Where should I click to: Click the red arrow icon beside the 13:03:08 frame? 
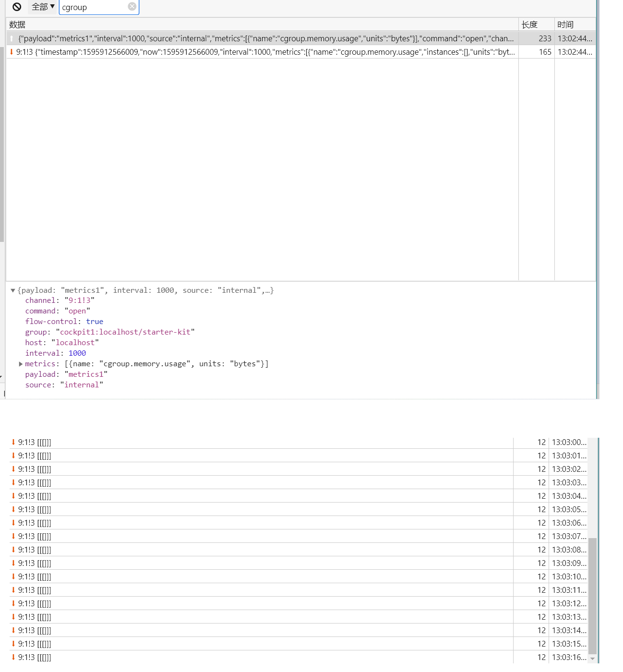[13, 550]
